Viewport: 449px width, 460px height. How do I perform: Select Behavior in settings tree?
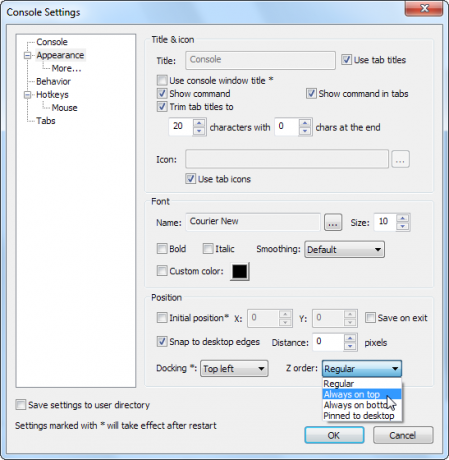click(53, 81)
